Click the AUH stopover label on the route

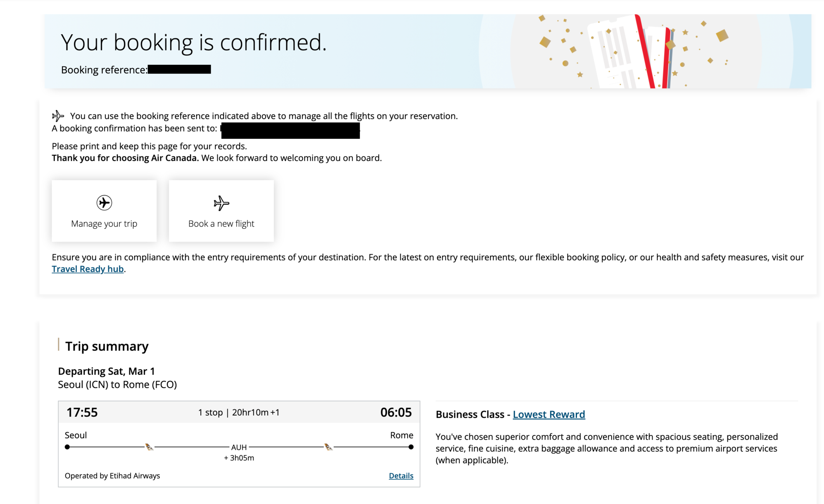point(239,447)
